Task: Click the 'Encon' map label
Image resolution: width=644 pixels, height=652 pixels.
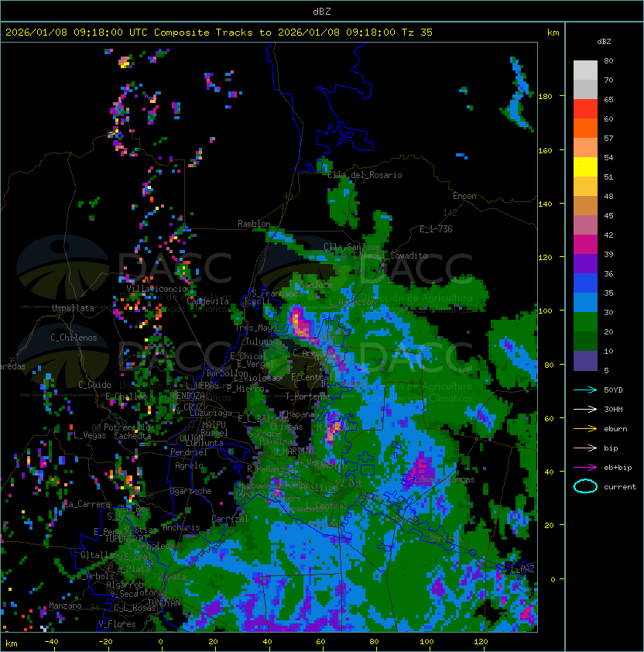Action: (464, 196)
